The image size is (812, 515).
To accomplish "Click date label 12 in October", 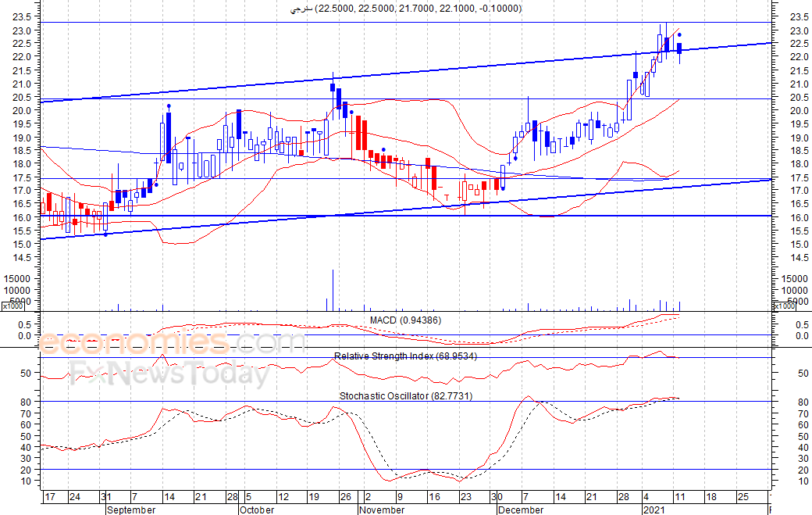I will (x=283, y=497).
